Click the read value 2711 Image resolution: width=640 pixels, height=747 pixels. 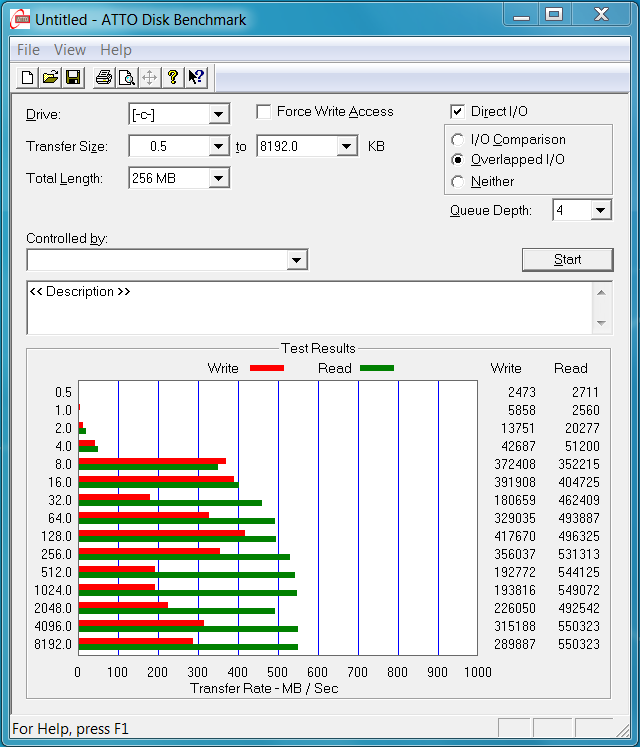point(585,392)
